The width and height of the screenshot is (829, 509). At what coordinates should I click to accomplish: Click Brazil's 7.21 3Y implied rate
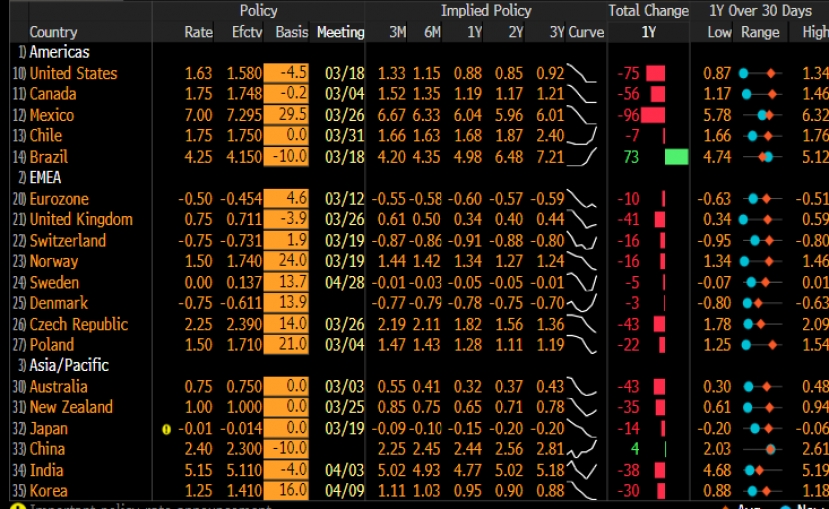[550, 157]
